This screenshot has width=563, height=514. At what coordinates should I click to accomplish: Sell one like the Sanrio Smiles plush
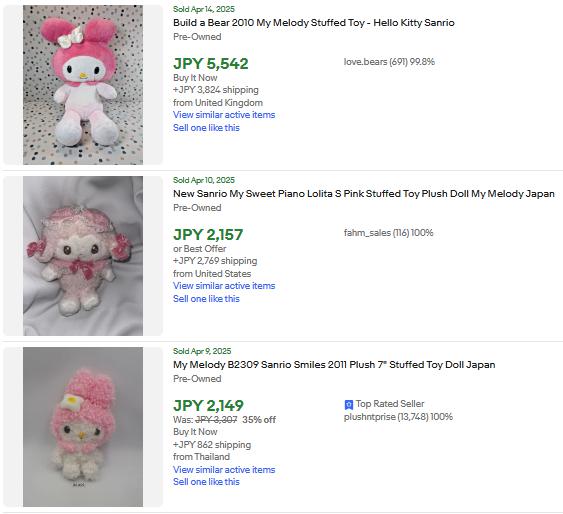206,482
